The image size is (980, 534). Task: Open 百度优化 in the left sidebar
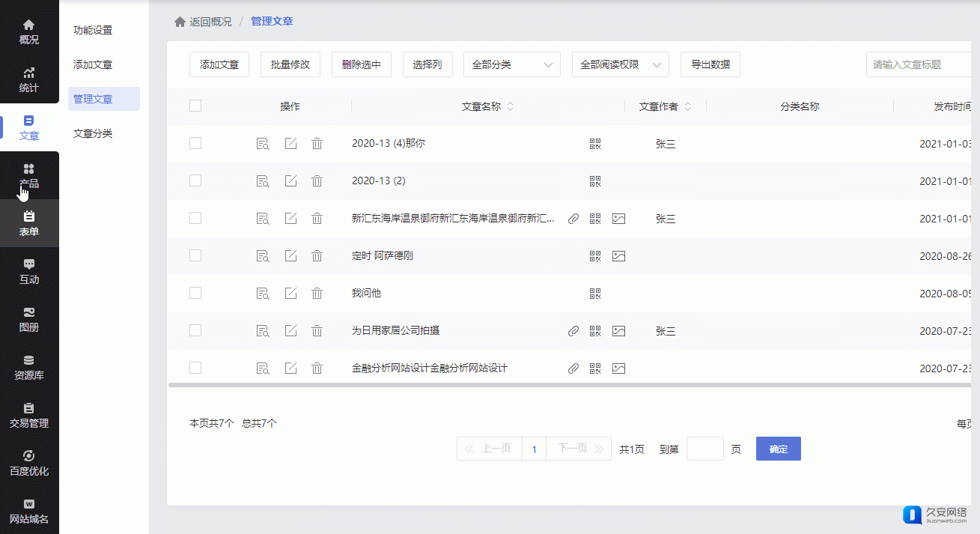coord(29,464)
